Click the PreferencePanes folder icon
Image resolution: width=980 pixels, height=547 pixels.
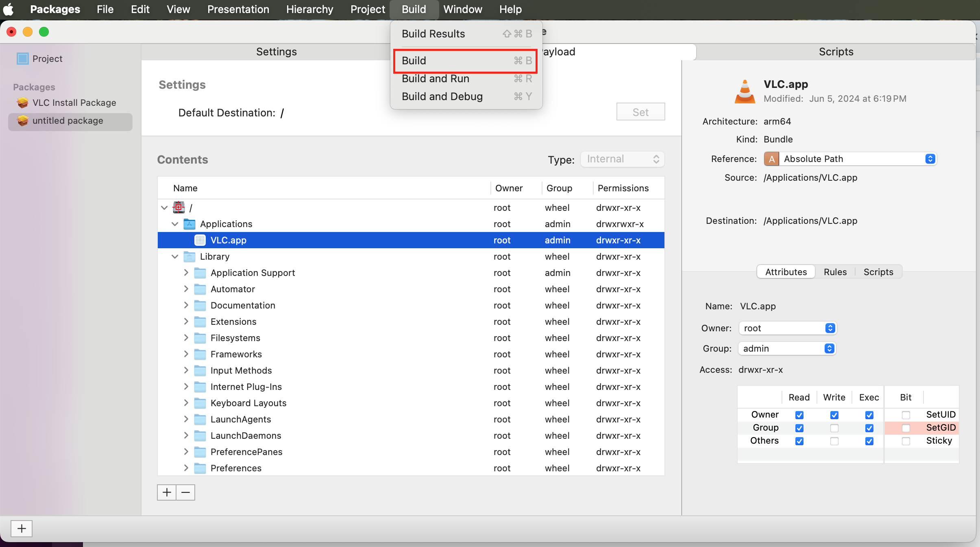coord(200,452)
